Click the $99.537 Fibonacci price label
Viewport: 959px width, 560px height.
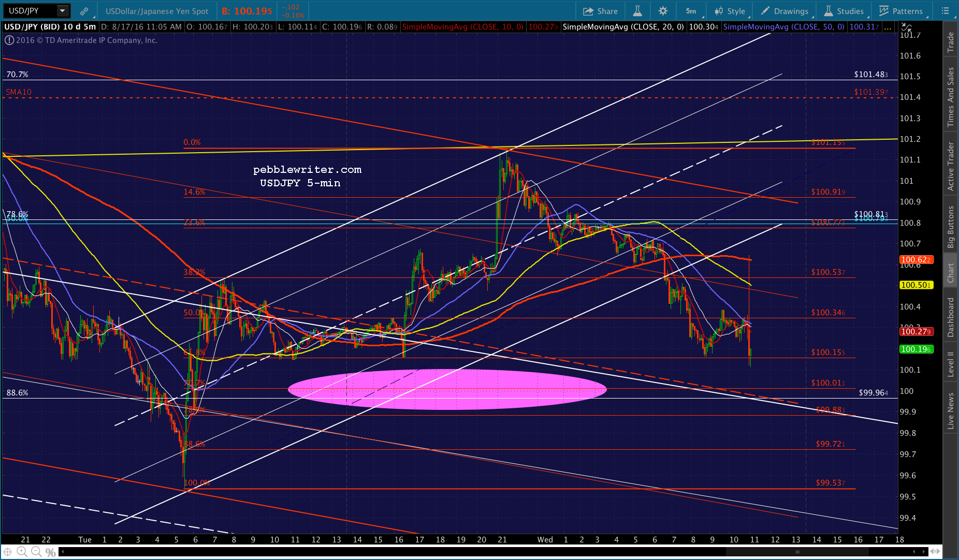830,483
